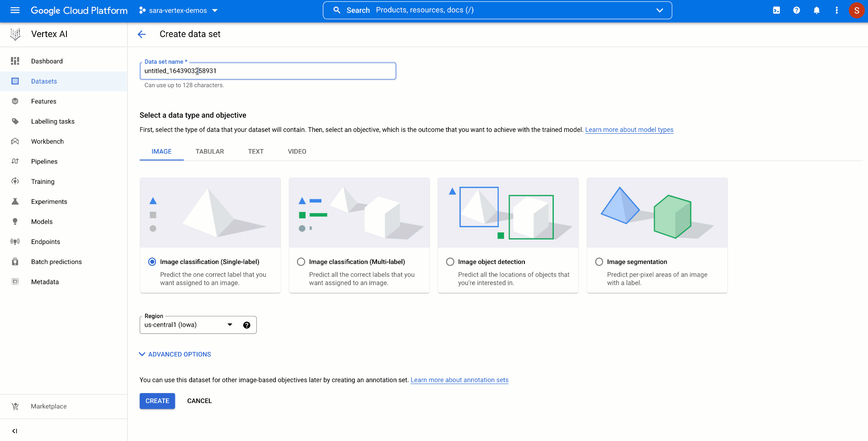The height and width of the screenshot is (441, 868).
Task: Open the sara-vertex-demos project selector
Action: [178, 10]
